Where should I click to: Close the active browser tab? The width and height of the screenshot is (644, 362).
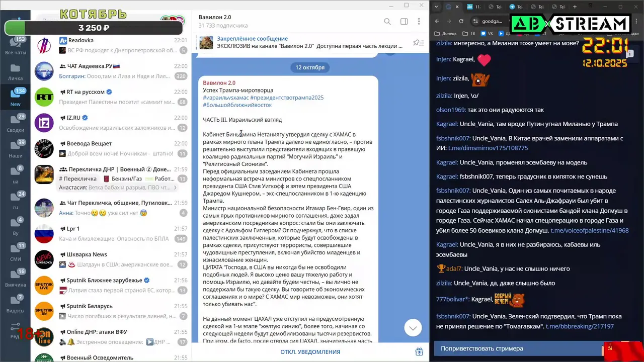click(457, 7)
